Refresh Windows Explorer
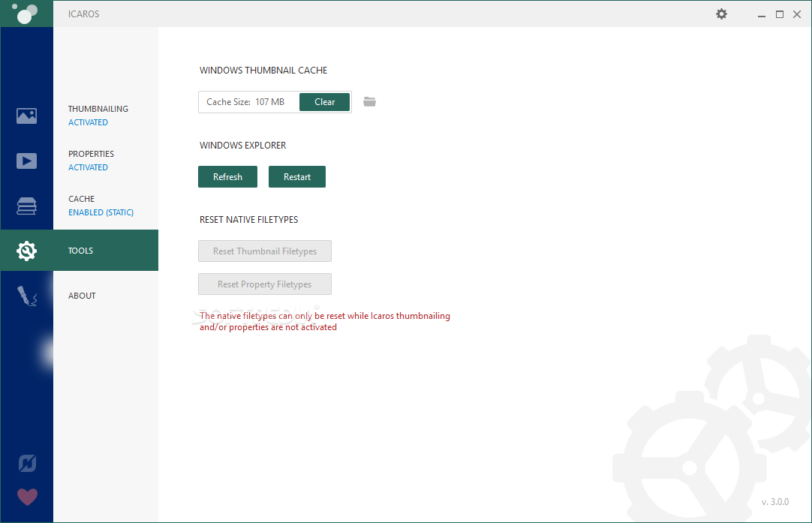The image size is (812, 523). tap(227, 176)
